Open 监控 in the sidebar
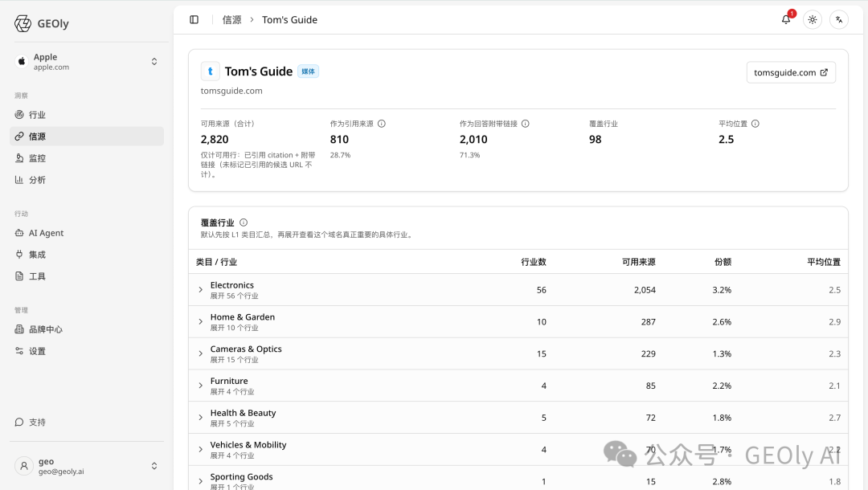 tap(87, 158)
